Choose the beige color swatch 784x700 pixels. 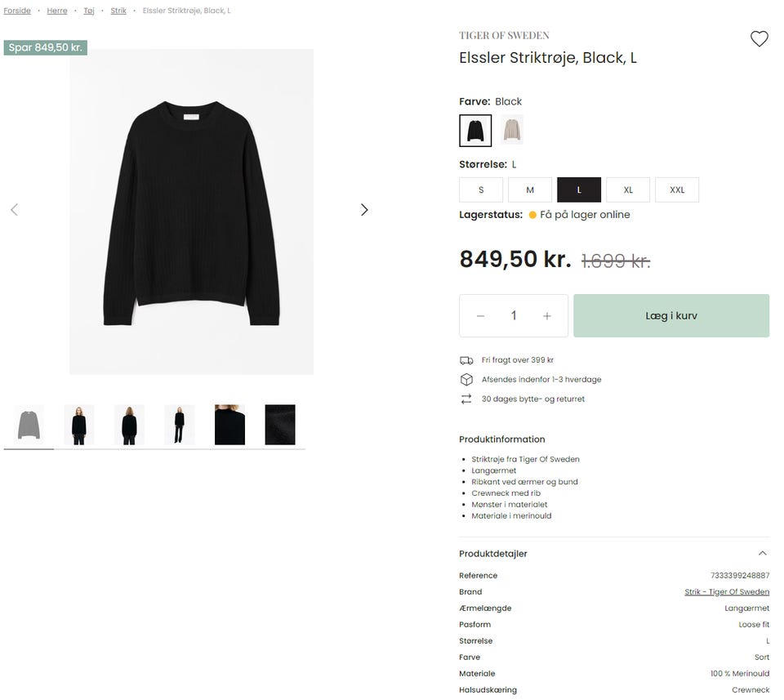(512, 130)
